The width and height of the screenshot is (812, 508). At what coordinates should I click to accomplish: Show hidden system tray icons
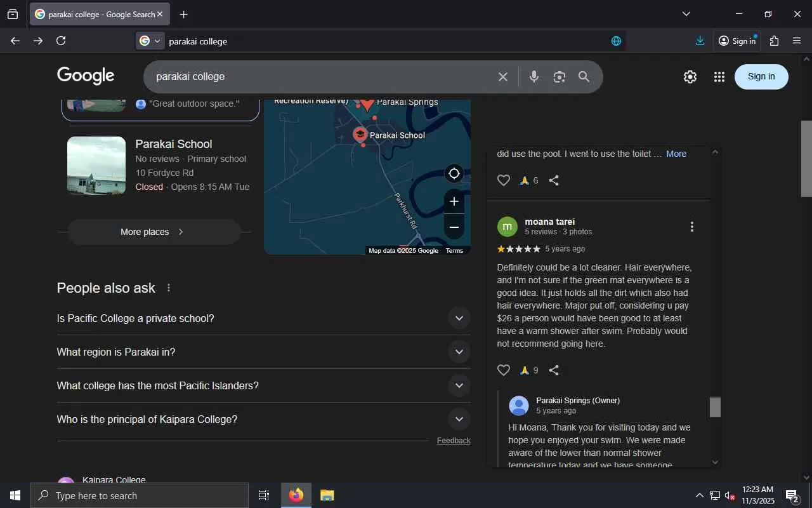pos(699,495)
